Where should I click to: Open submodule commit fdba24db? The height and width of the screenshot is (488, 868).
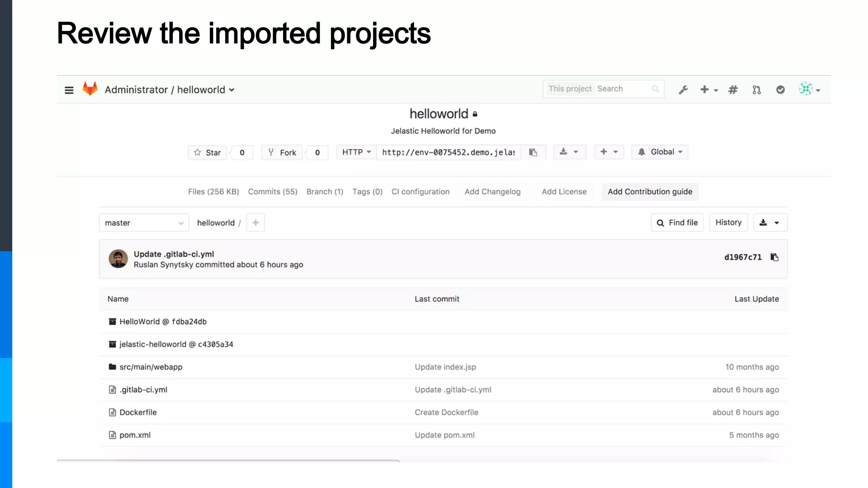[189, 322]
